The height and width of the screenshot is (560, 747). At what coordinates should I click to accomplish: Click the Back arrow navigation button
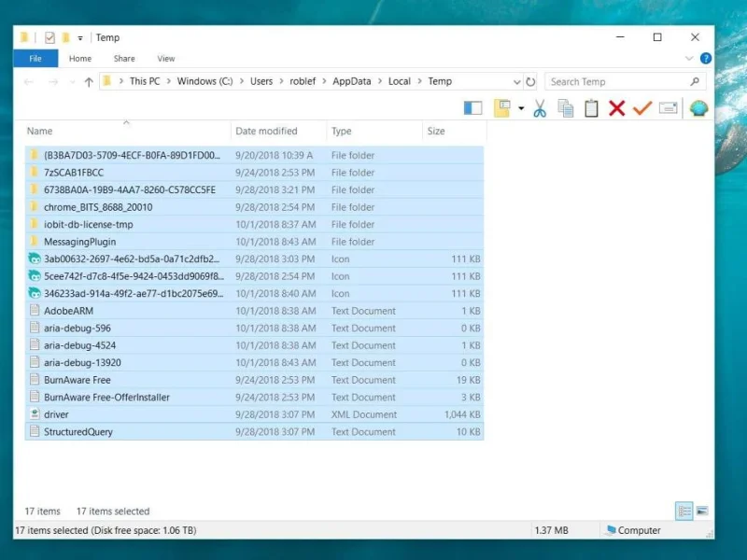coord(29,82)
